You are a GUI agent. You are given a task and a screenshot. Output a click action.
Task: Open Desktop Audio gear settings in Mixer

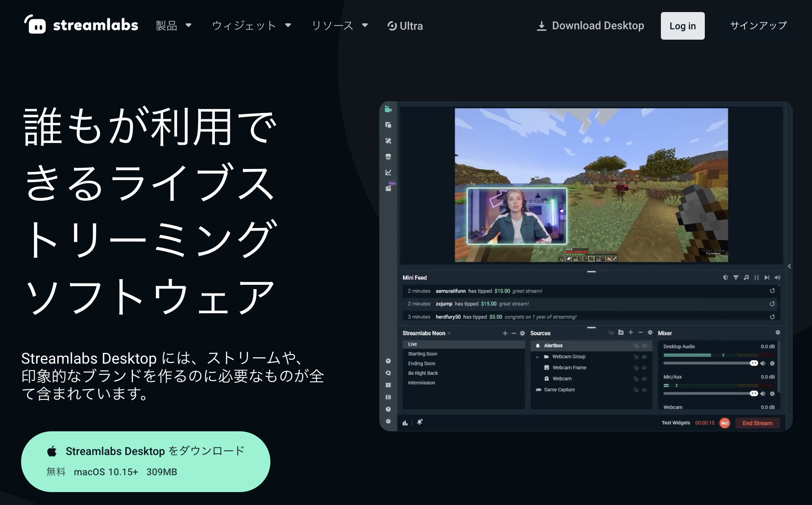pos(772,363)
